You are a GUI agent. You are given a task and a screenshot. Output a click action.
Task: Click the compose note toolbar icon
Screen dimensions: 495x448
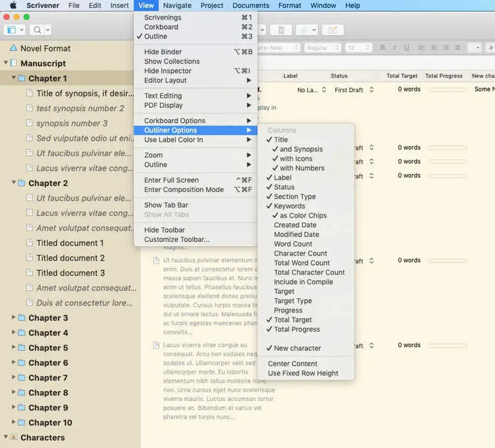pos(332,30)
